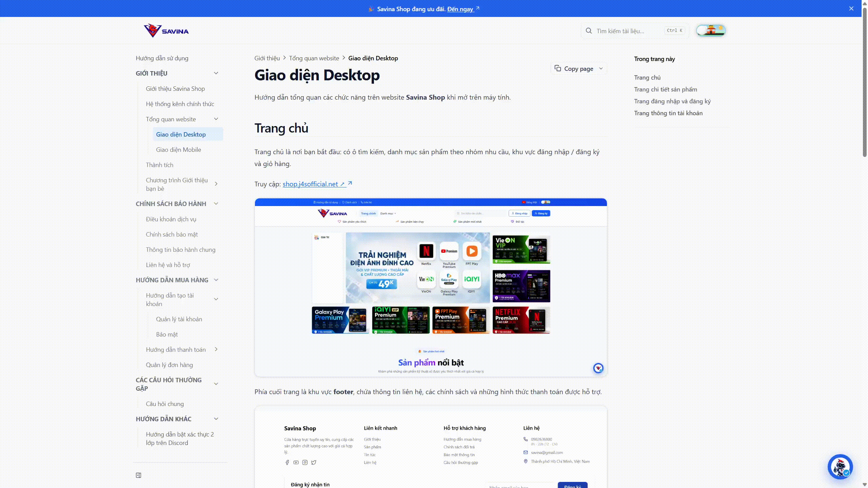
Task: Open Điều khoản dịch vụ page
Action: (171, 219)
